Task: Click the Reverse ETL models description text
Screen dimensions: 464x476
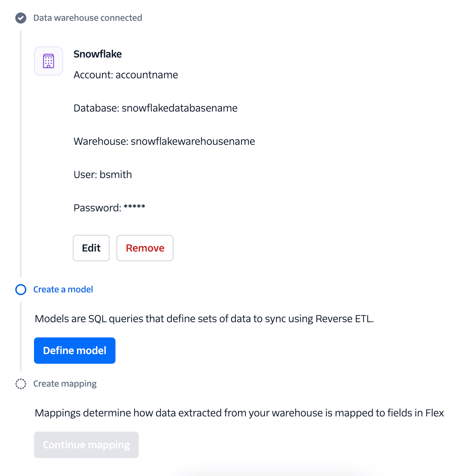Action: [x=204, y=318]
